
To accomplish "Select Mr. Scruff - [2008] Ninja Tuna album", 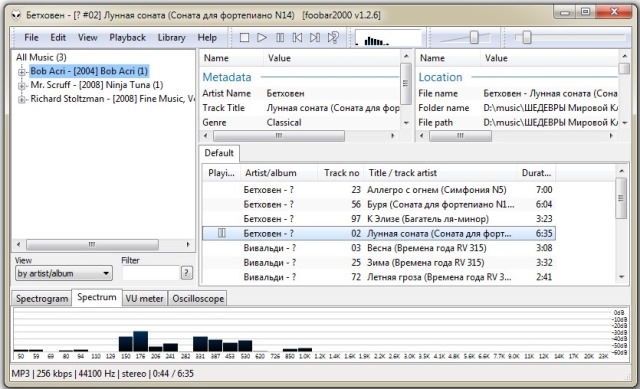I will point(97,85).
